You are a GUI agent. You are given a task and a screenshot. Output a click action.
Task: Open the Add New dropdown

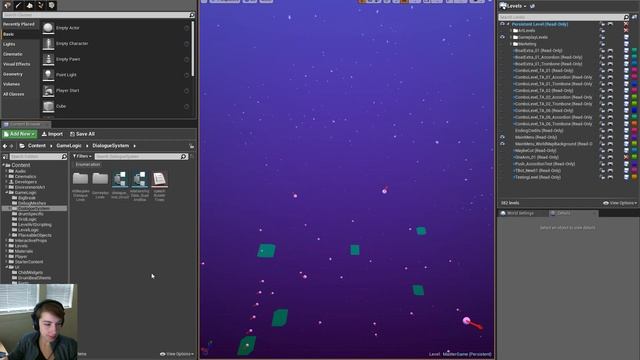coord(19,134)
